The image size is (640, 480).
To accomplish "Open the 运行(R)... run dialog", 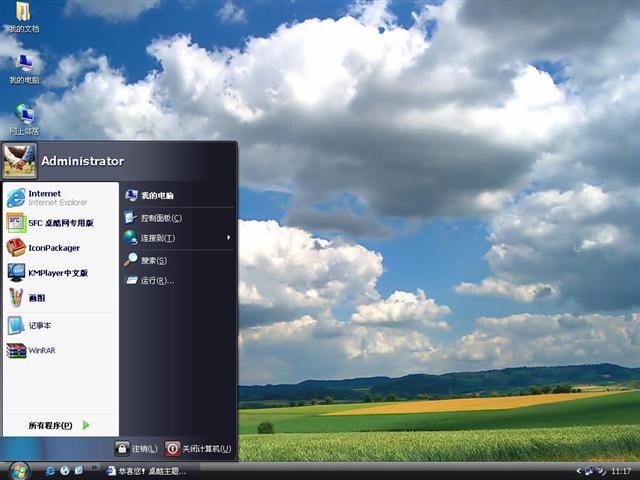I will click(178, 280).
